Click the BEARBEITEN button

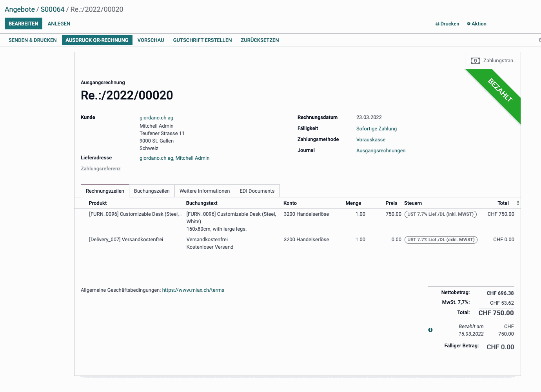(24, 23)
